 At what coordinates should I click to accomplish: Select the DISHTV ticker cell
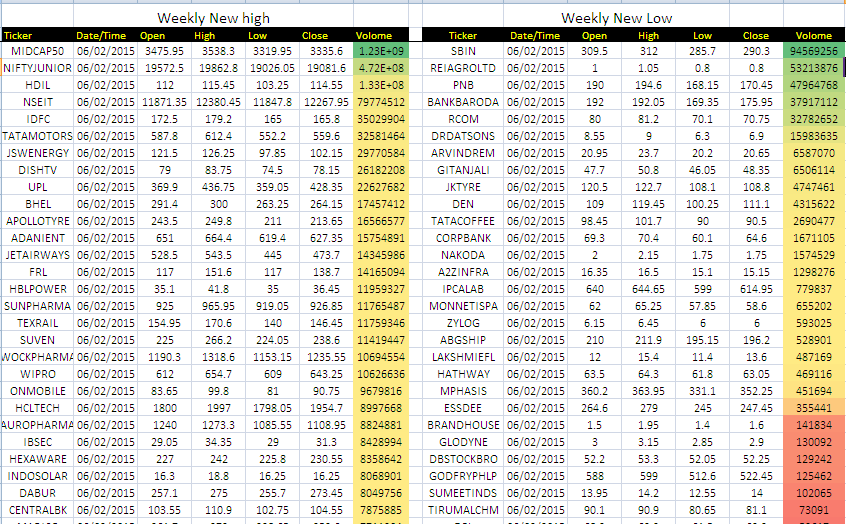point(37,170)
